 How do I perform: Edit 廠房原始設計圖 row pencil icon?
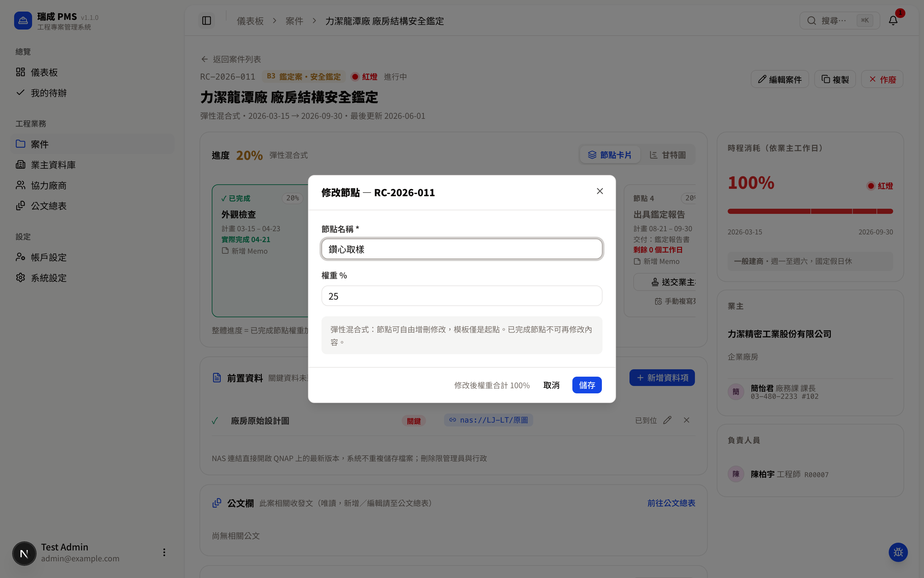667,420
